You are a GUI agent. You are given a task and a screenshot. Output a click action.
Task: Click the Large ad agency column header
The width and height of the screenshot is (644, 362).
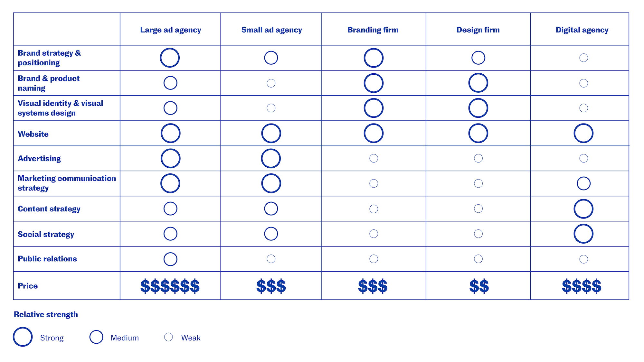coord(170,30)
